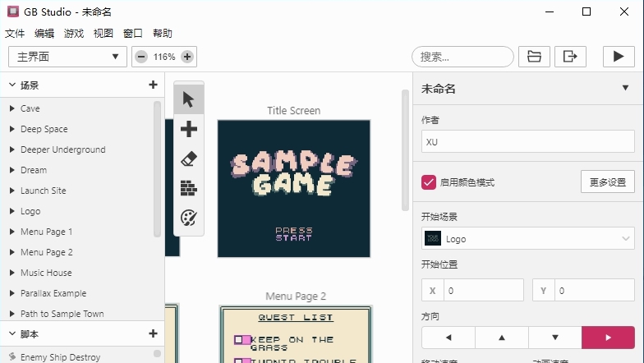Click the 更多设置 button
This screenshot has width=644, height=363.
[x=608, y=182]
